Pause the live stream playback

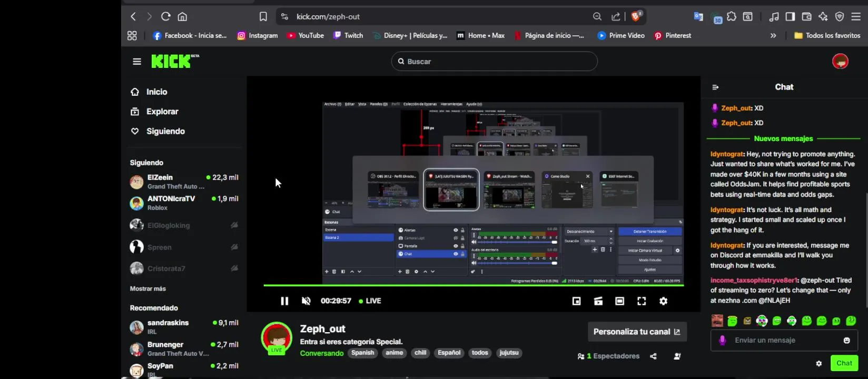(284, 301)
